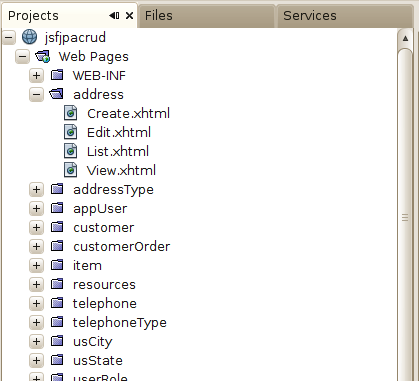Click the usCity folder icon
Viewport: 419px width, 381px height.
tap(57, 341)
